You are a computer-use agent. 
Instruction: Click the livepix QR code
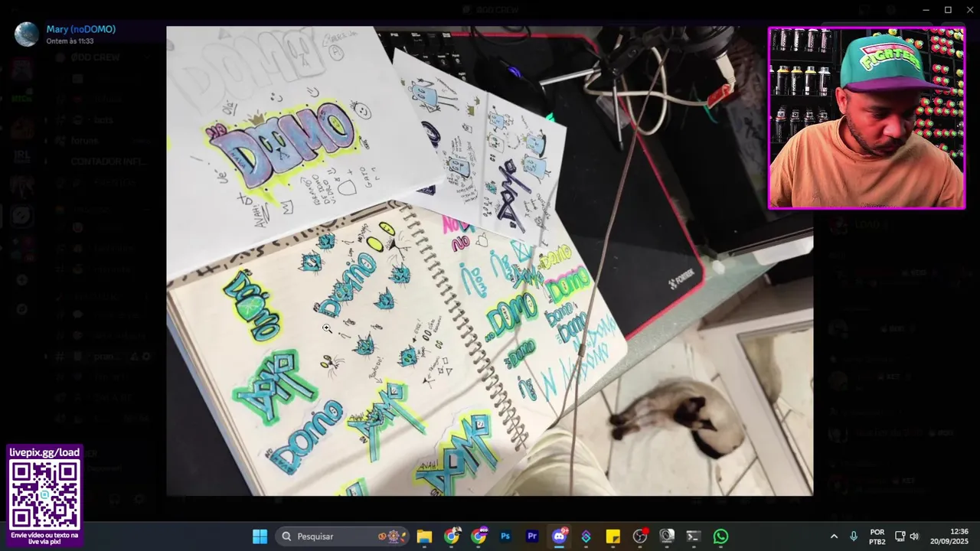pyautogui.click(x=45, y=494)
